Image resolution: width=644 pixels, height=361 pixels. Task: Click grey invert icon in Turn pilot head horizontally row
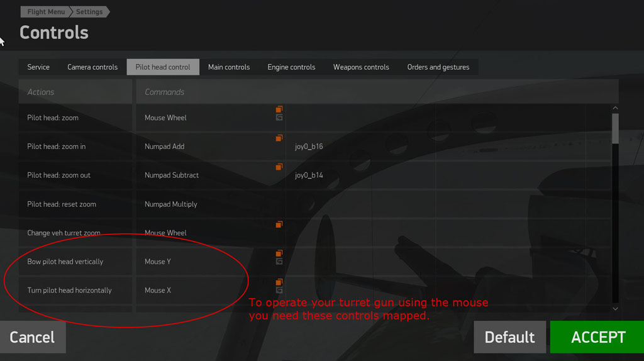click(279, 290)
